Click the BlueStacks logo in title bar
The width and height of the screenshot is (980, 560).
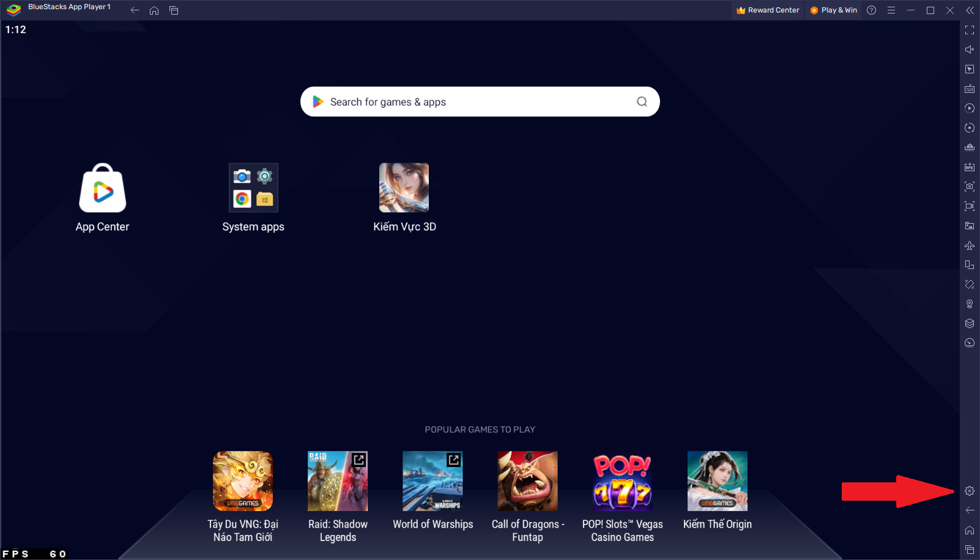coord(14,10)
